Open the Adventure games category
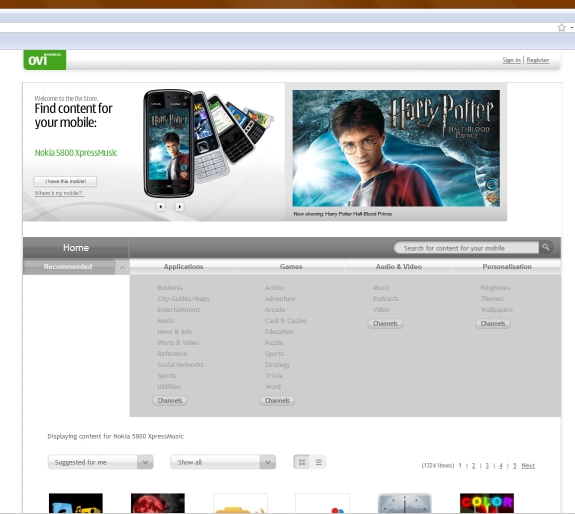575x514 pixels. pyautogui.click(x=280, y=299)
